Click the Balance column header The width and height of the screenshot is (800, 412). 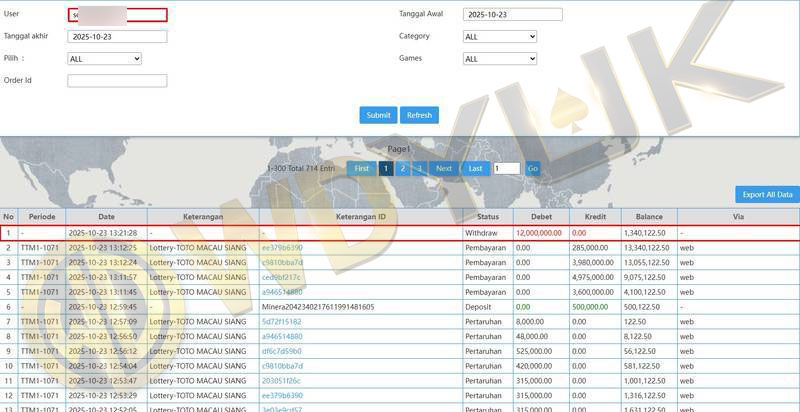pyautogui.click(x=649, y=217)
